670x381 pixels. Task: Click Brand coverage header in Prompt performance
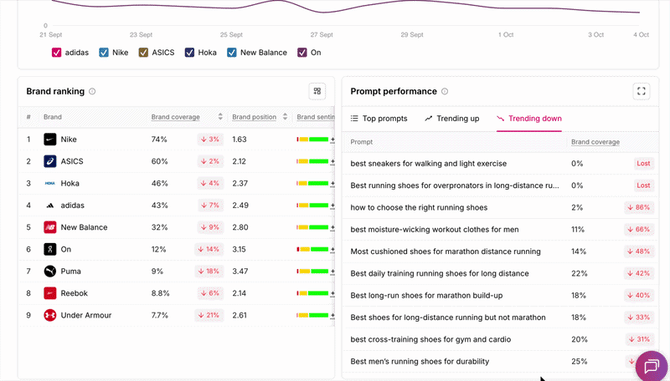coord(595,142)
